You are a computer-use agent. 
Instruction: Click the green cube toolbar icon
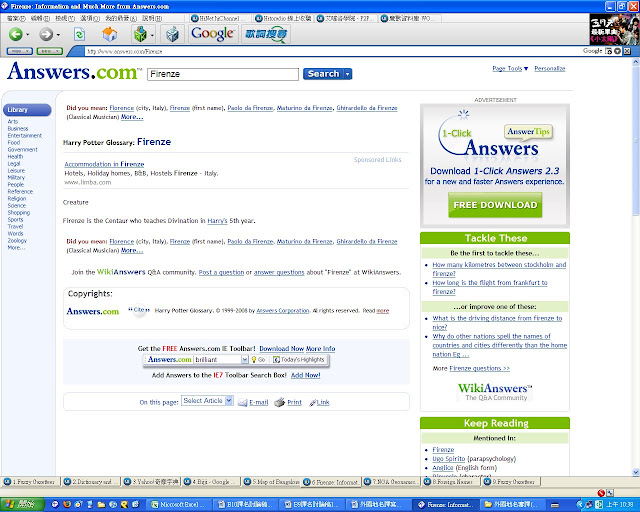(140, 34)
